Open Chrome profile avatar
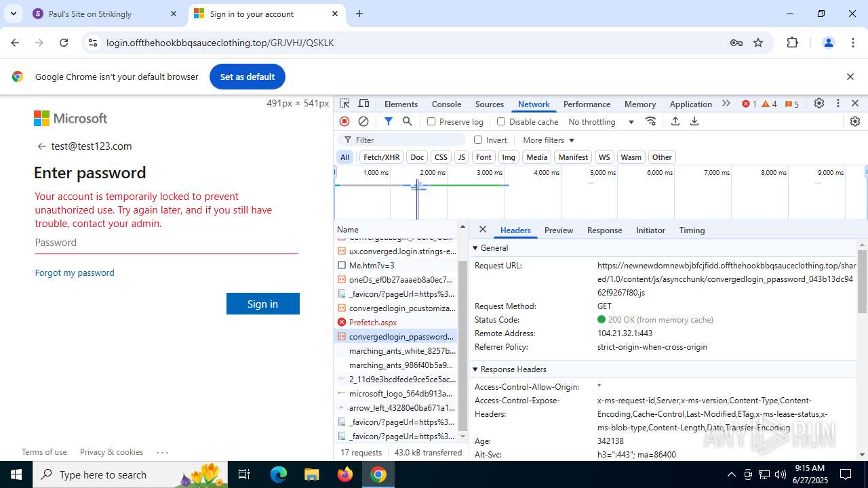Image resolution: width=868 pixels, height=488 pixels. (828, 43)
